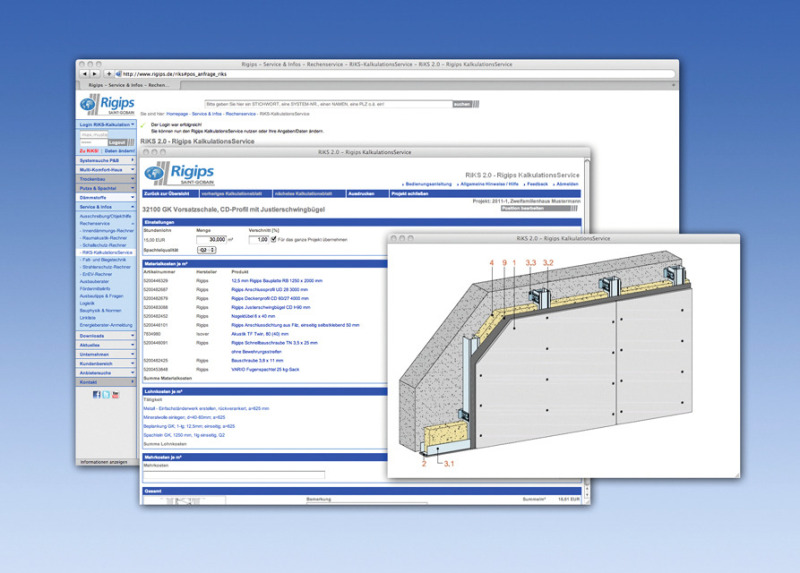Viewport: 800px width, 573px height.
Task: Toggle 'Für das ganze Projekt übernehmen' checkbox
Action: point(273,239)
